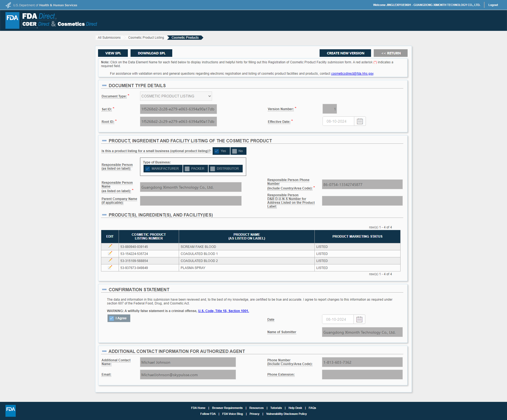Open U.S. Code Title 18 Section 1001 link

(x=223, y=311)
